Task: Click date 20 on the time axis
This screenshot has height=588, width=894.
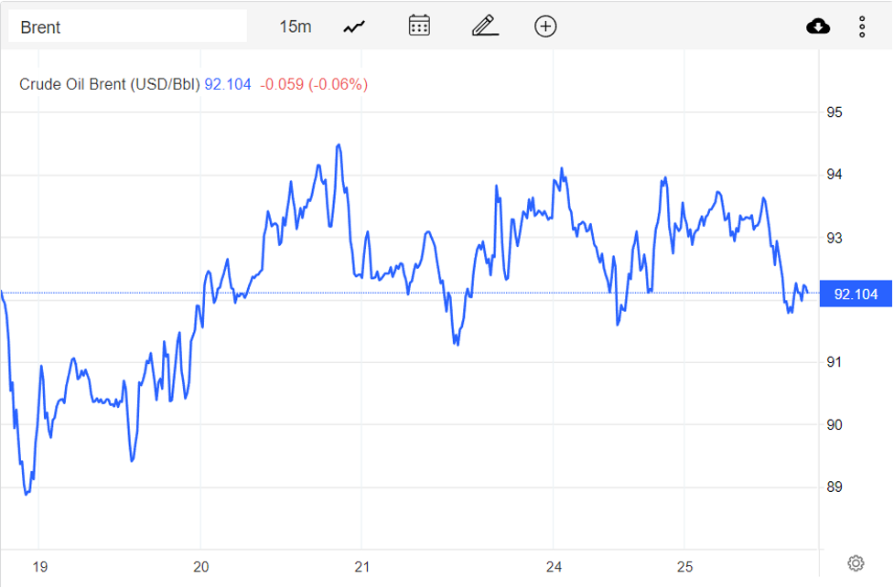Action: 201,567
